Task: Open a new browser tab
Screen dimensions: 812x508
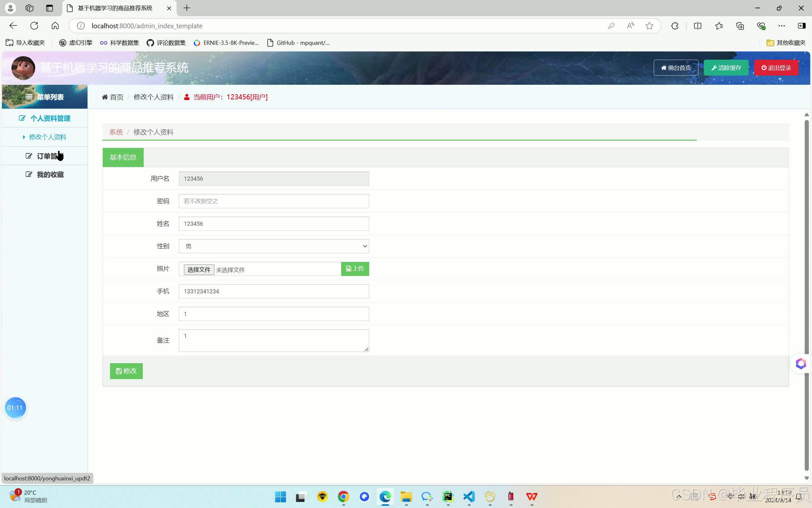Action: [187, 8]
